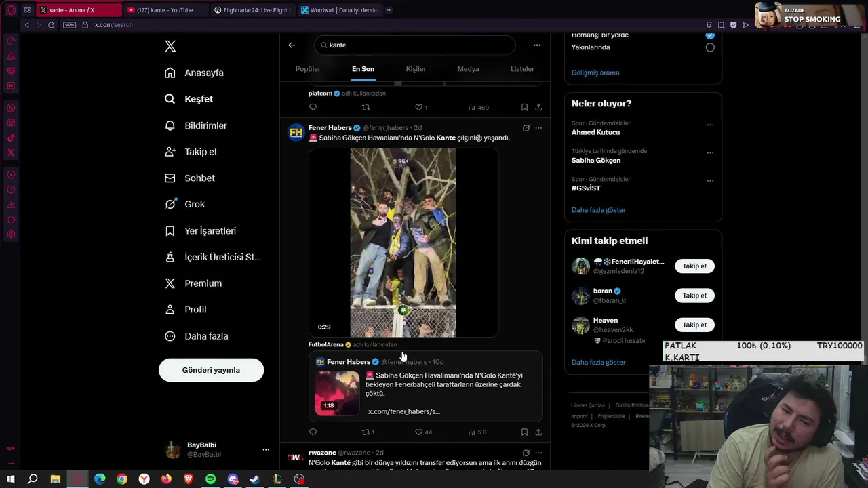Switch to Kişiler tab
868x488 pixels.
(x=416, y=69)
